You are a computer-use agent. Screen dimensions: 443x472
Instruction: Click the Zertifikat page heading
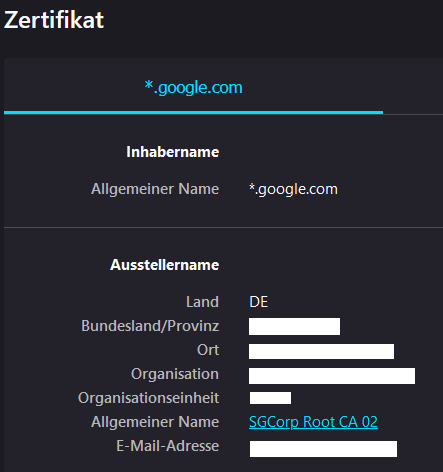[54, 20]
